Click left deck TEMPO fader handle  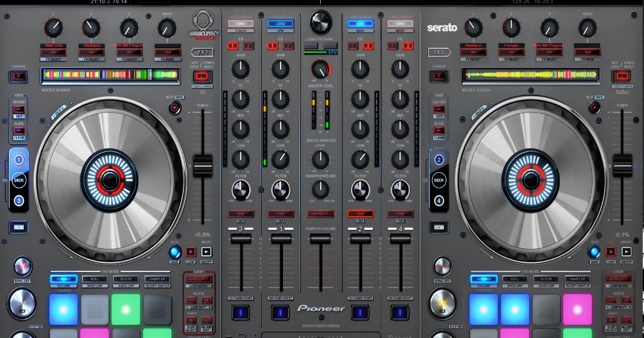[203, 166]
